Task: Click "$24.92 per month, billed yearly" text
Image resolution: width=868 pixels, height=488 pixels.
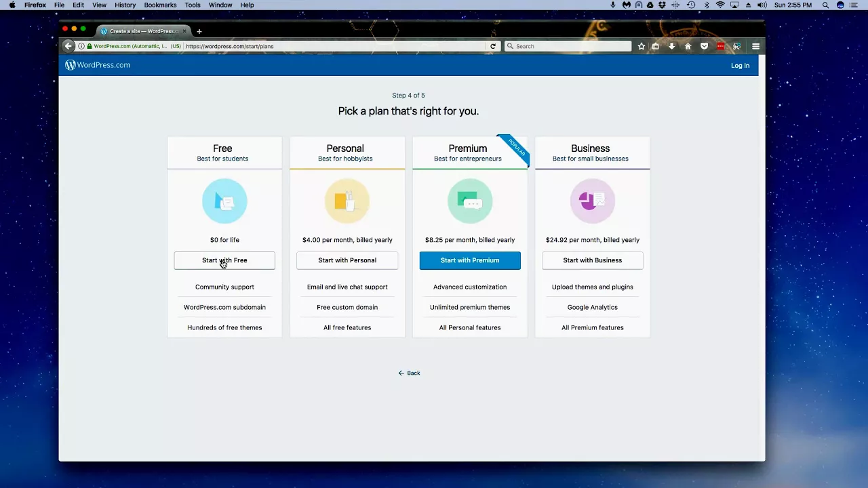Action: [593, 240]
